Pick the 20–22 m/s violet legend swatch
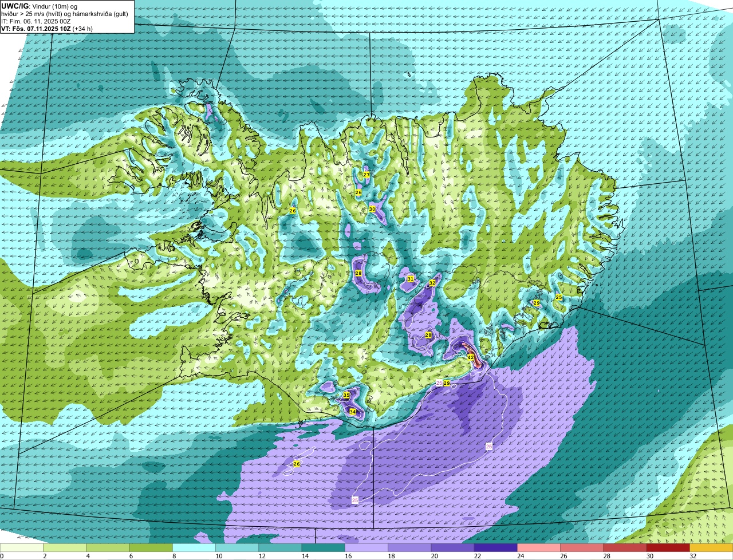733x560 pixels. coord(453,548)
